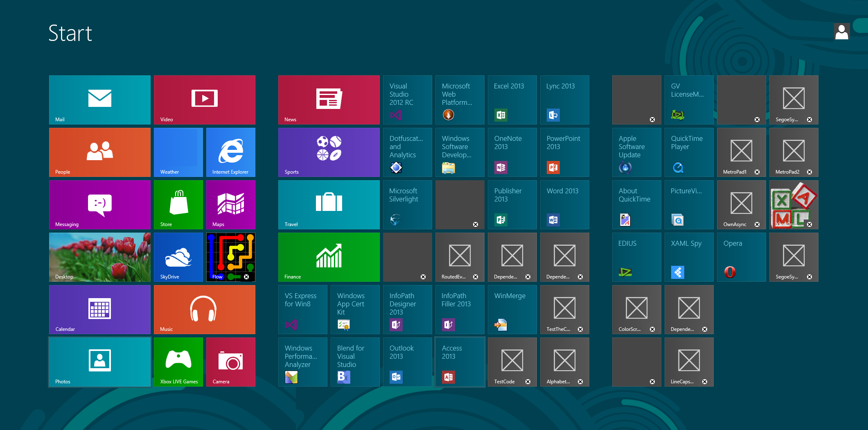Open the Flow game tile
Image resolution: width=868 pixels, height=430 pixels.
coord(230,257)
